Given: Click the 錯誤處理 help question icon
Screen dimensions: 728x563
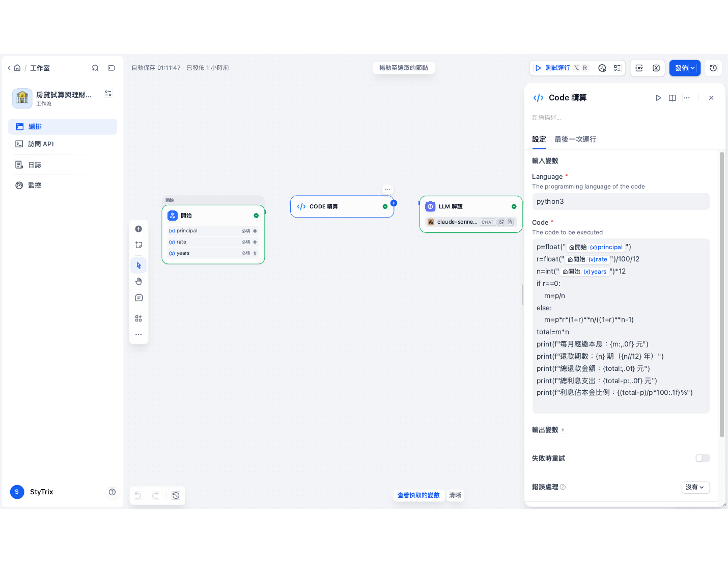Looking at the screenshot, I should pyautogui.click(x=563, y=487).
